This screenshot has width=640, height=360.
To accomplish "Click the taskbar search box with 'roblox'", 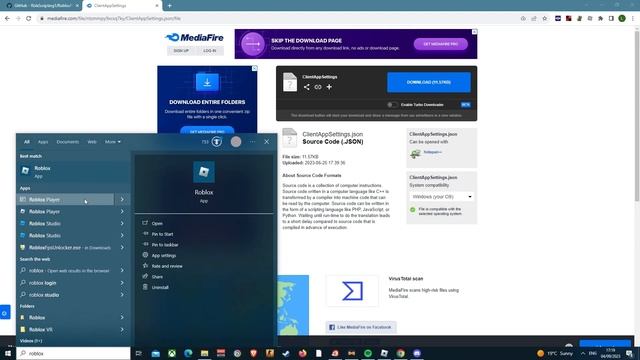I will coord(73,353).
